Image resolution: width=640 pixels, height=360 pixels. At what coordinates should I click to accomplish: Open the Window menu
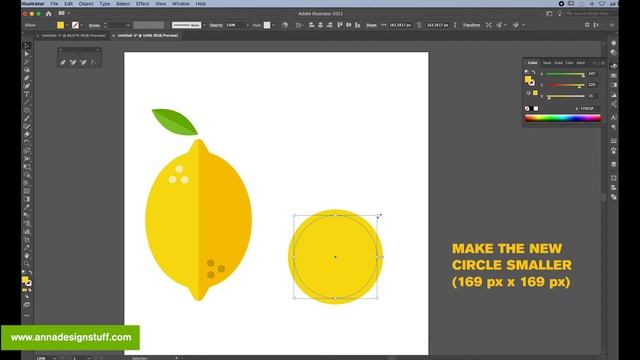pyautogui.click(x=180, y=4)
